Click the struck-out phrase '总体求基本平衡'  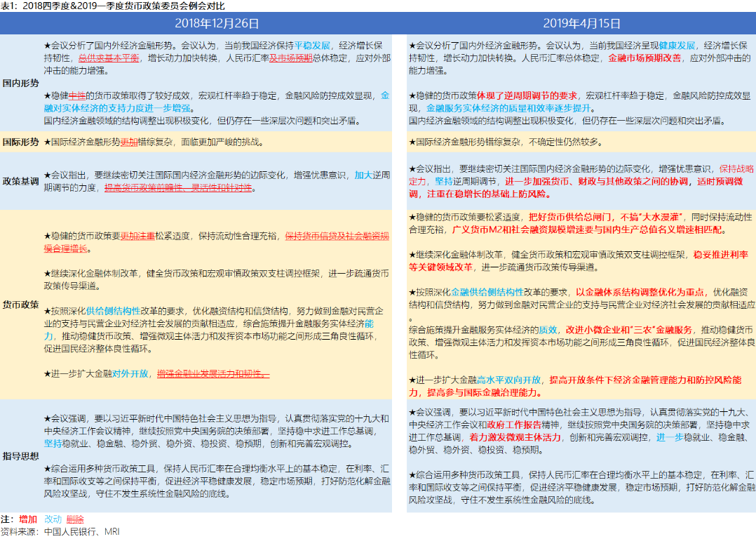[109, 58]
